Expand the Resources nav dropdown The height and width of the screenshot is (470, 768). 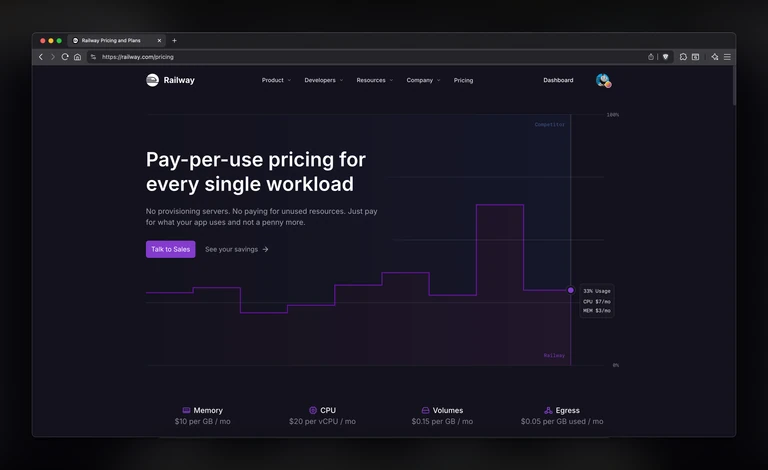375,80
